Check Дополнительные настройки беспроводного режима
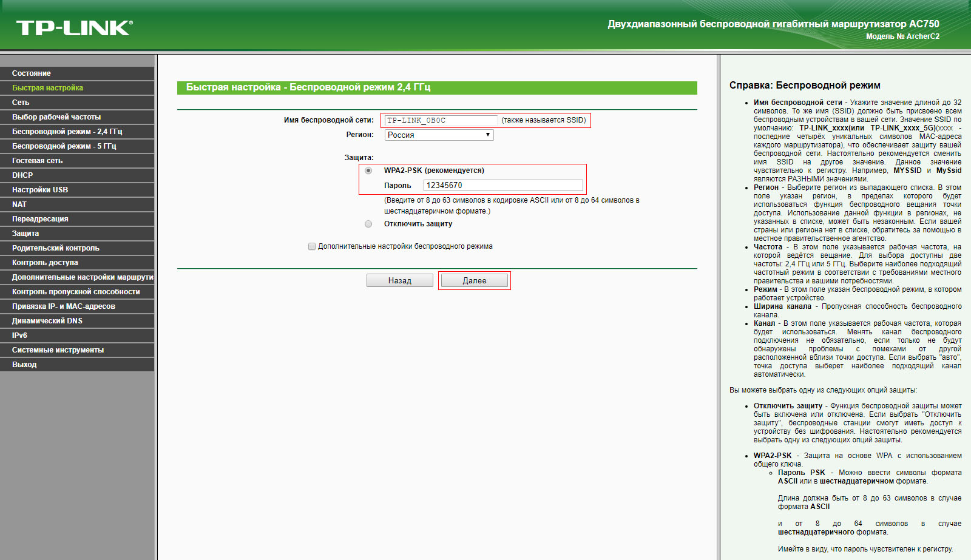The width and height of the screenshot is (971, 560). click(312, 246)
